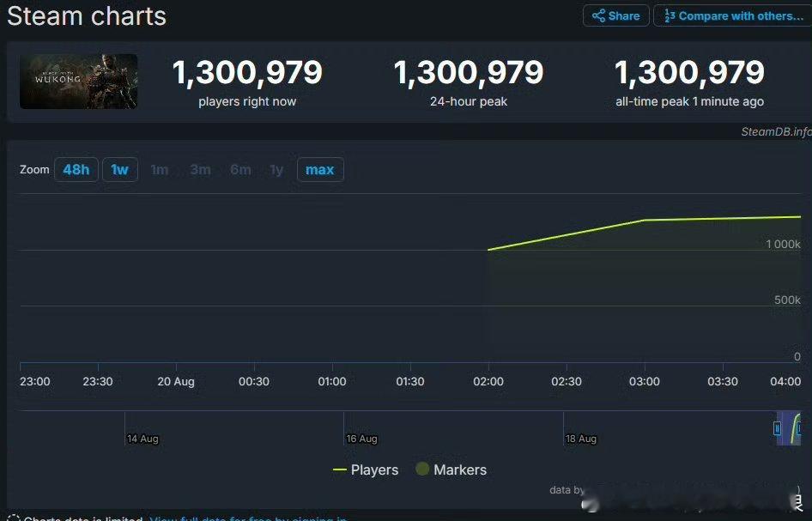Image resolution: width=812 pixels, height=521 pixels.
Task: Set chart zoom to max
Action: [x=320, y=169]
